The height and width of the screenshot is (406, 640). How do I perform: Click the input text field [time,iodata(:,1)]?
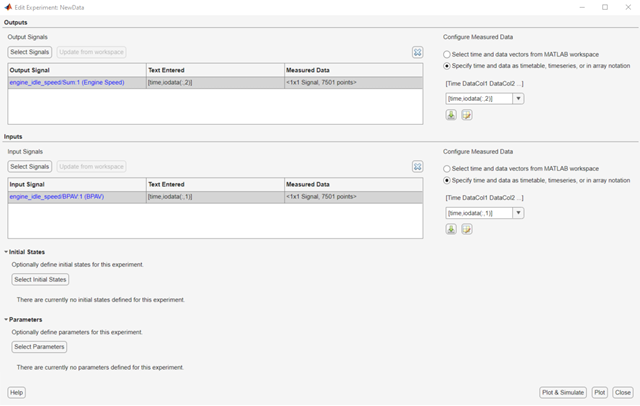(479, 213)
